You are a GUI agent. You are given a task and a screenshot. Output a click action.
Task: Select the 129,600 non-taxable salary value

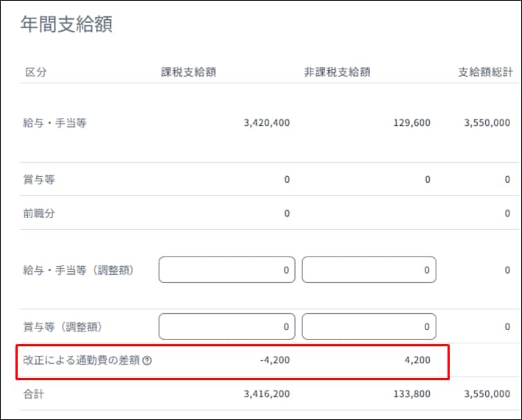[x=412, y=123]
